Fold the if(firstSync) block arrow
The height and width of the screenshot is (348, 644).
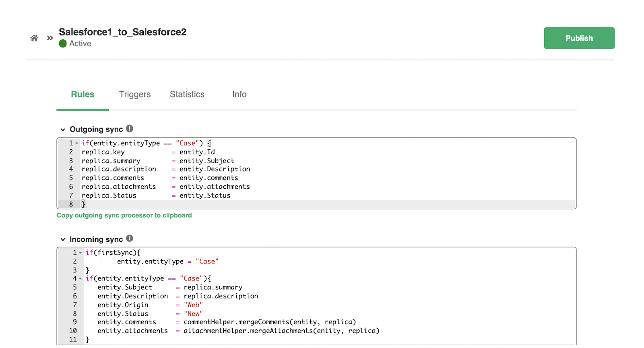coord(80,253)
